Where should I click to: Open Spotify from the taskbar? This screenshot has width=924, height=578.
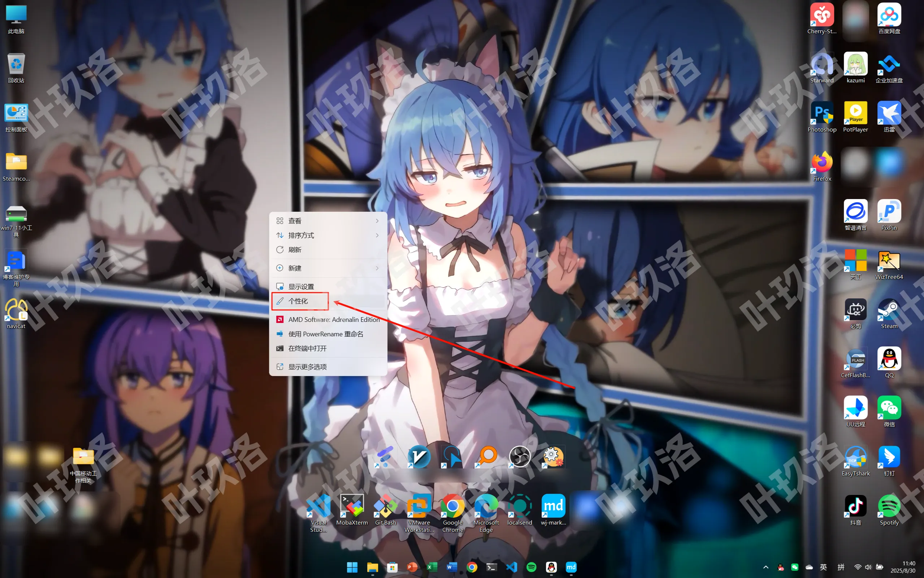click(x=532, y=567)
